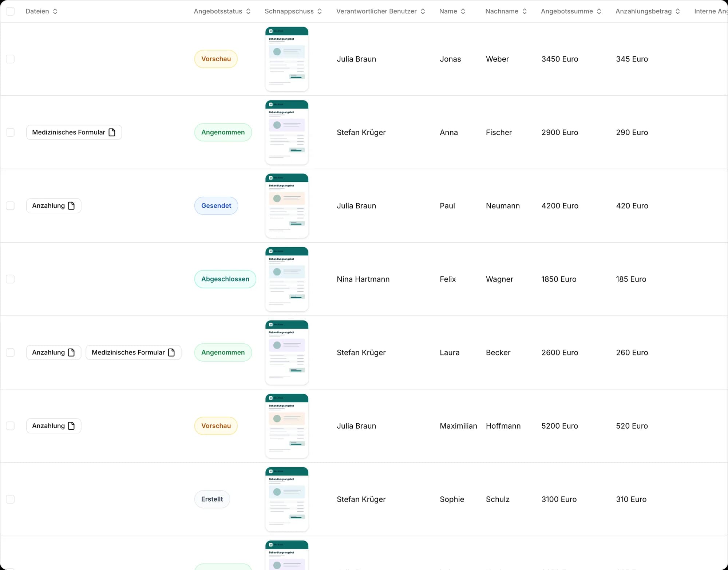The image size is (728, 570).
Task: Click Gesendet status badge for Paul Neumann
Action: [216, 206]
